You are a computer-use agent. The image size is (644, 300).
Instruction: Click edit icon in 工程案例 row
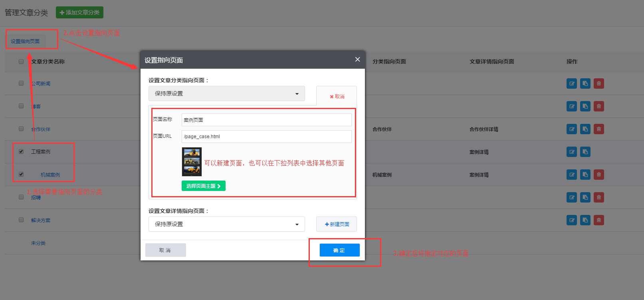[572, 152]
